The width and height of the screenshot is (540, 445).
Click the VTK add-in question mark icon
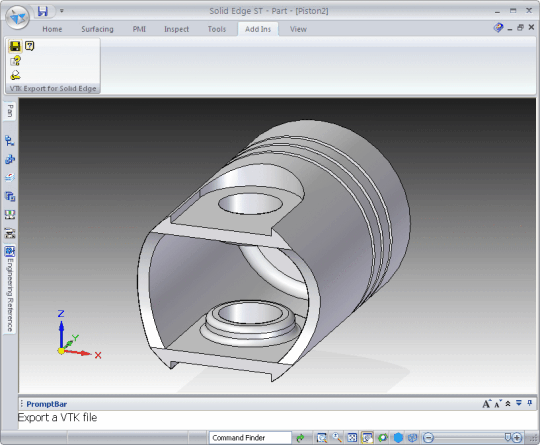[30, 46]
